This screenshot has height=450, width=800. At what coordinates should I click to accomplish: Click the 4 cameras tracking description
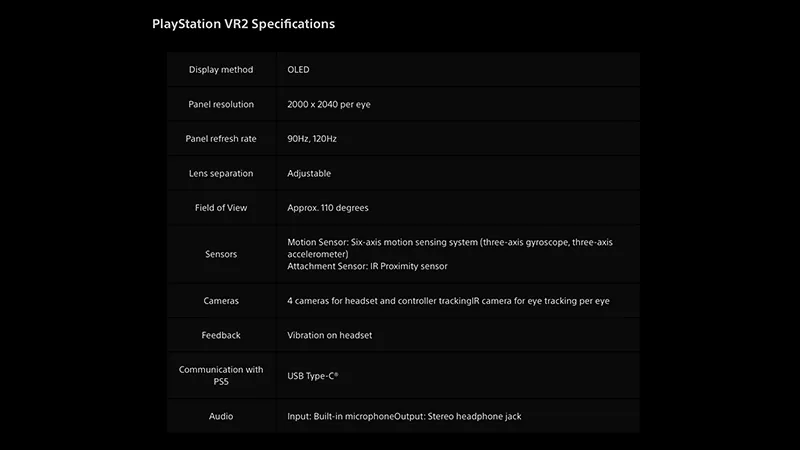coord(448,301)
